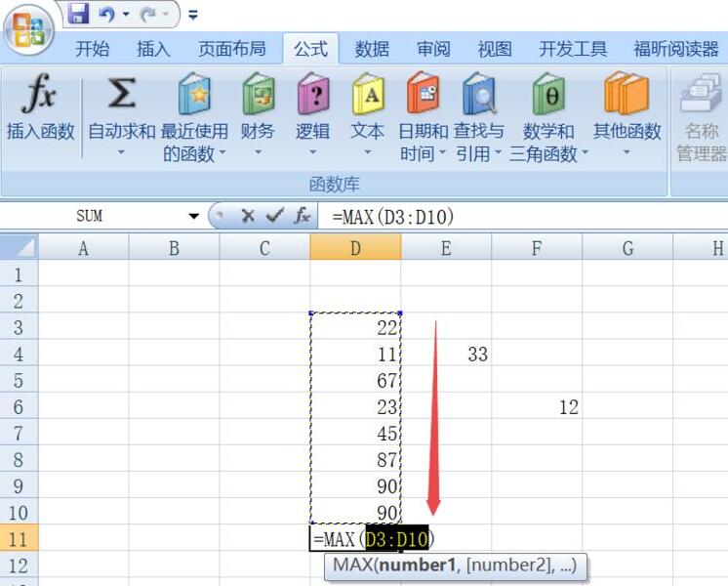The width and height of the screenshot is (728, 586).
Task: Open the 逻辑 functions book icon
Action: (x=313, y=93)
